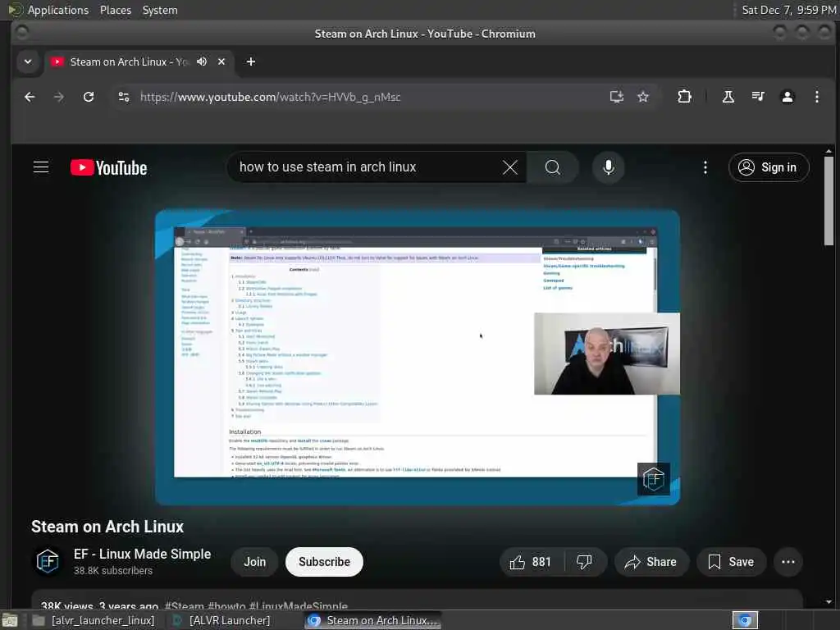Viewport: 840px width, 630px height.
Task: Like the video with 881 likes
Action: (x=532, y=561)
